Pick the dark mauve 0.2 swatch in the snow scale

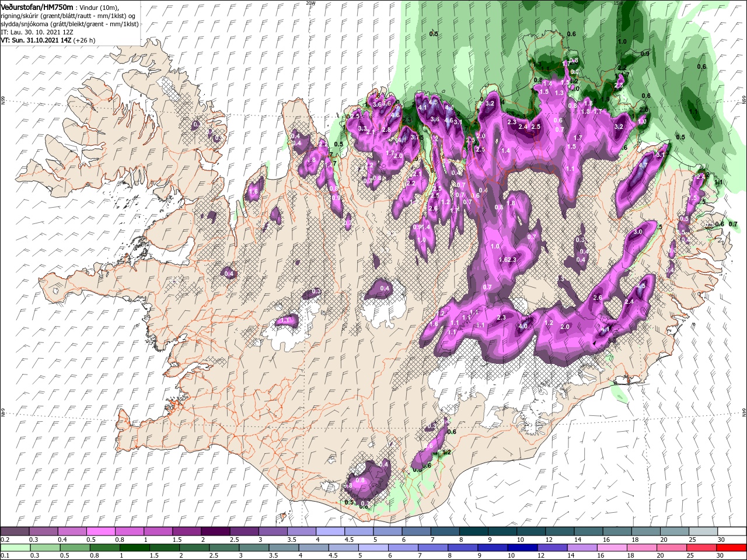pos(15,531)
